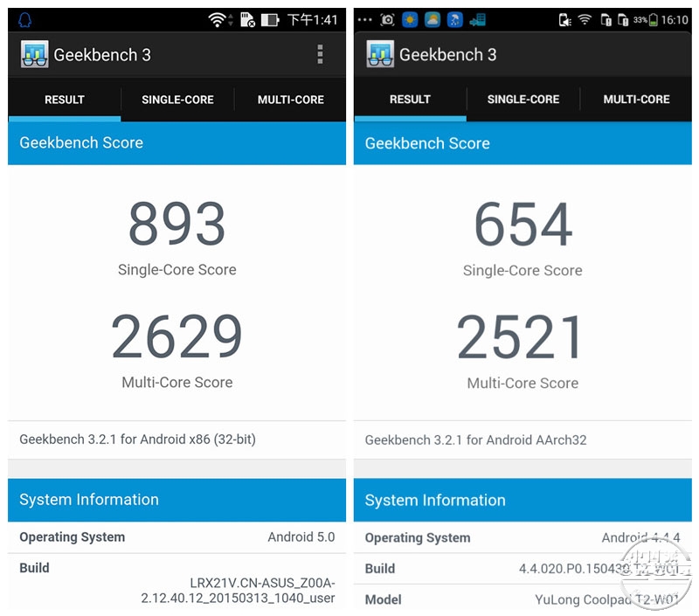Tap the Android 5.0 value
Image resolution: width=699 pixels, height=616 pixels.
pos(301,537)
